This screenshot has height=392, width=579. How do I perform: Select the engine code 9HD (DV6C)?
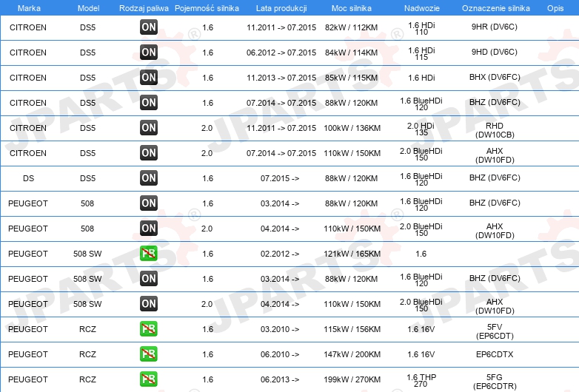coord(495,52)
